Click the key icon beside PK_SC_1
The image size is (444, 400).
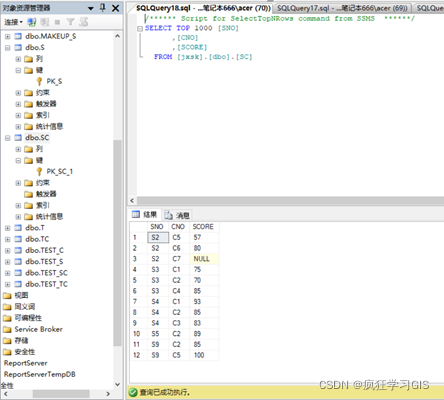click(39, 171)
